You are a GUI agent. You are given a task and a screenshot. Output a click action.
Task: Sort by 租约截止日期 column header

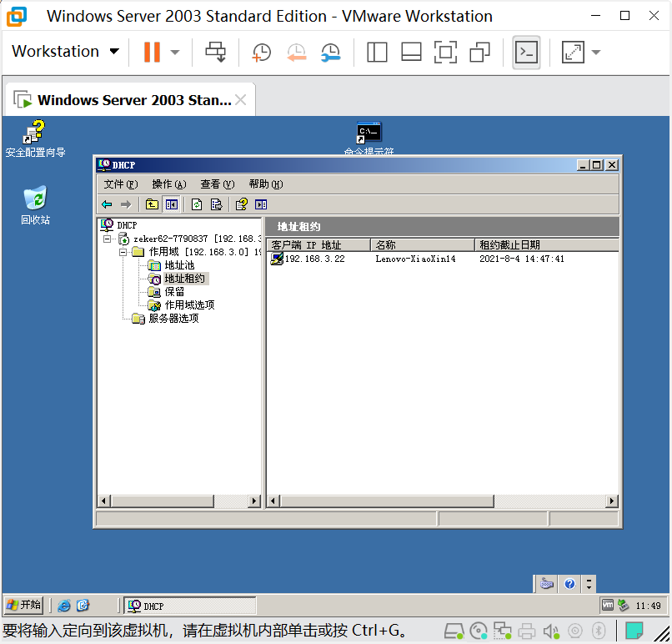546,244
